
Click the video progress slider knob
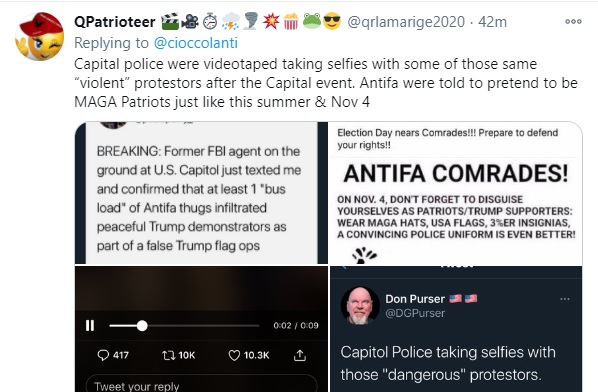click(x=142, y=326)
